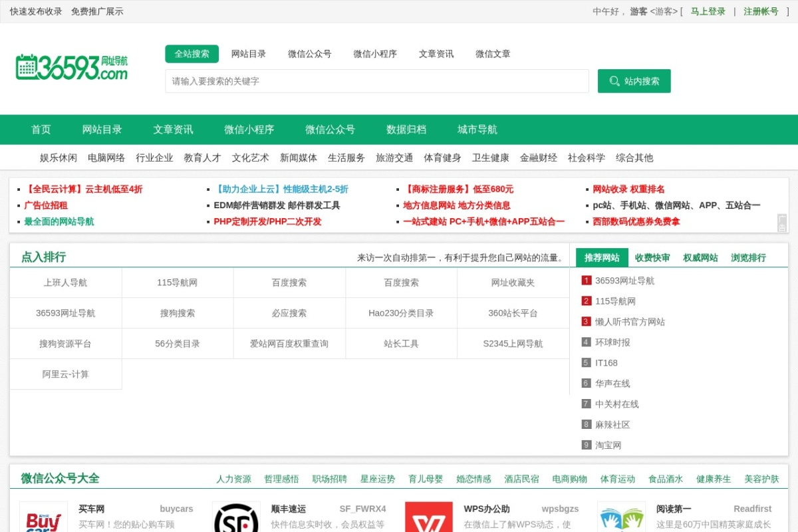Open 人力资源 WeChat category
The width and height of the screenshot is (798, 532).
tap(233, 479)
